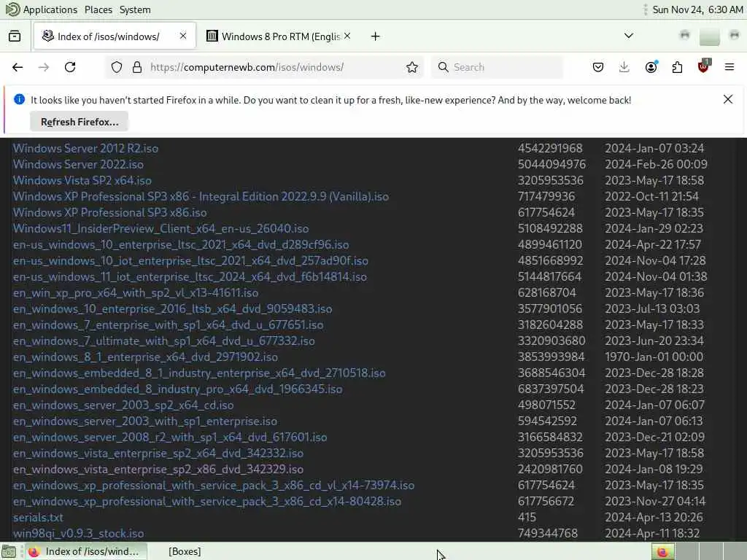The image size is (747, 560).
Task: Close the Index of /isos/windows/ tab
Action: (x=183, y=36)
